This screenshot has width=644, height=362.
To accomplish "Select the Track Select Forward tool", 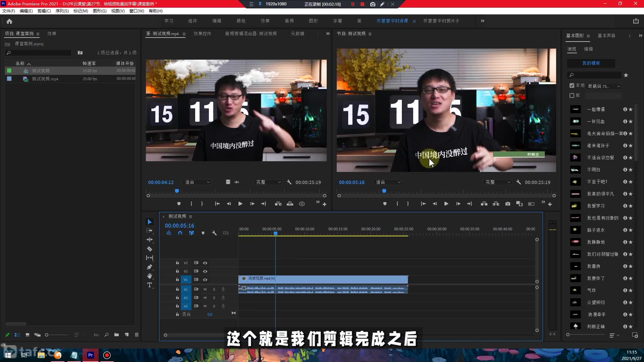I will (150, 231).
